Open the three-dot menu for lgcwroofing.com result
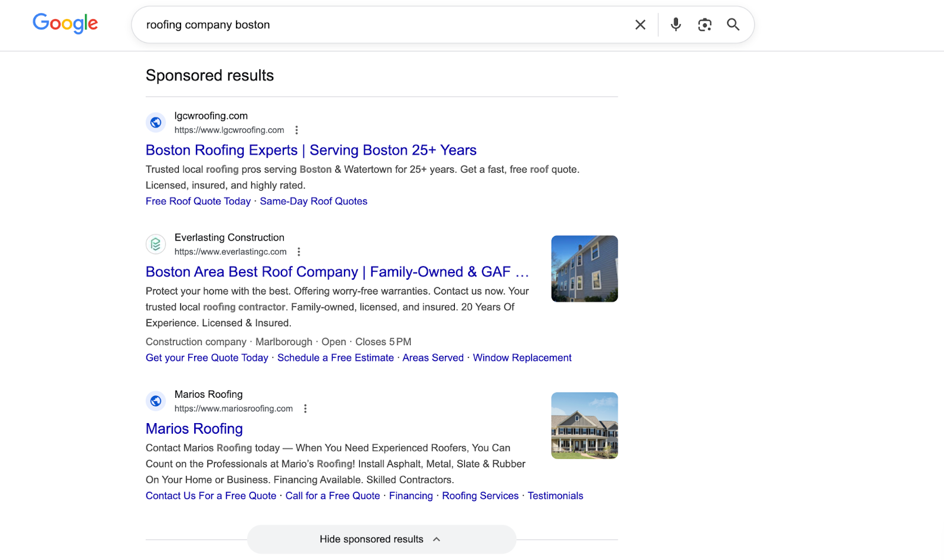Image resolution: width=944 pixels, height=560 pixels. click(297, 129)
